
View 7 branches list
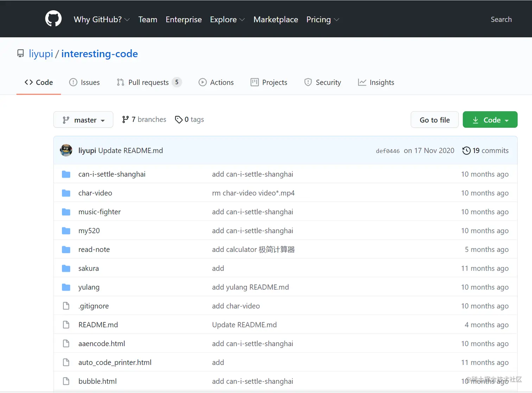coord(144,120)
